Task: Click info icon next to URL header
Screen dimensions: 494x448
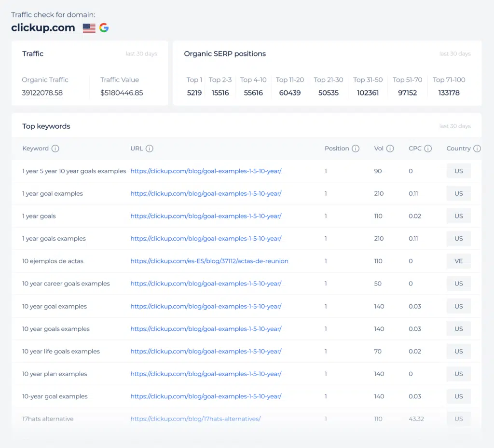Action: point(150,149)
